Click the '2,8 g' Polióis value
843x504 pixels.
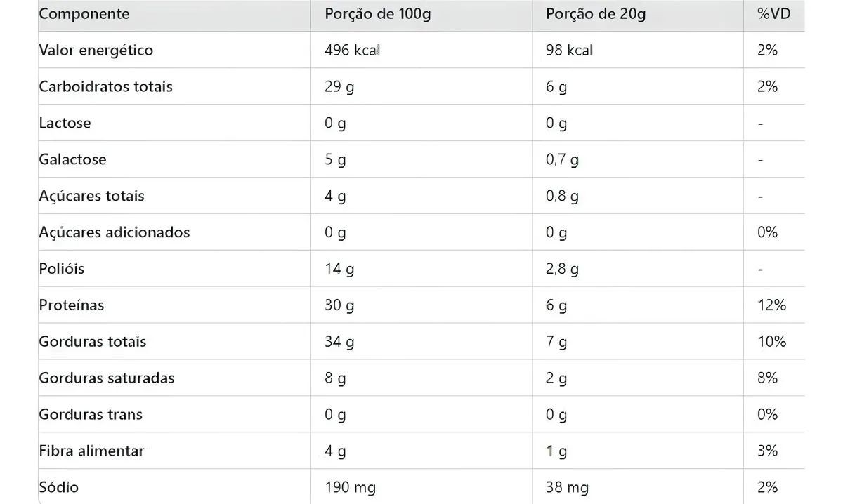pyautogui.click(x=563, y=269)
